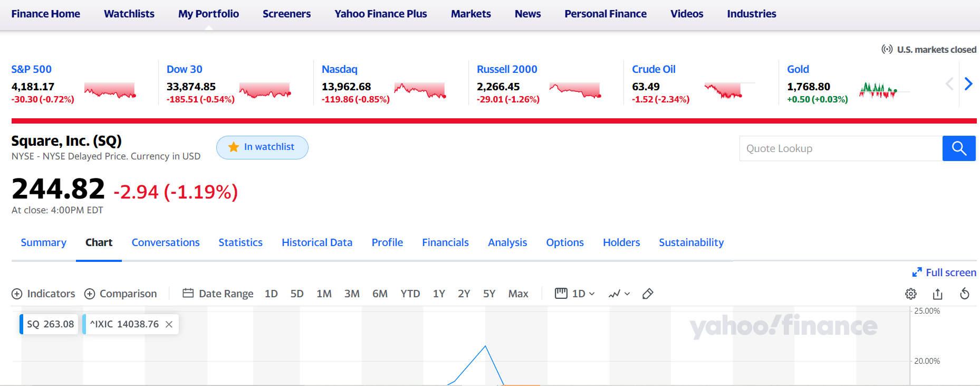This screenshot has width=980, height=386.
Task: Open the S&P 500 index link
Action: pos(32,69)
